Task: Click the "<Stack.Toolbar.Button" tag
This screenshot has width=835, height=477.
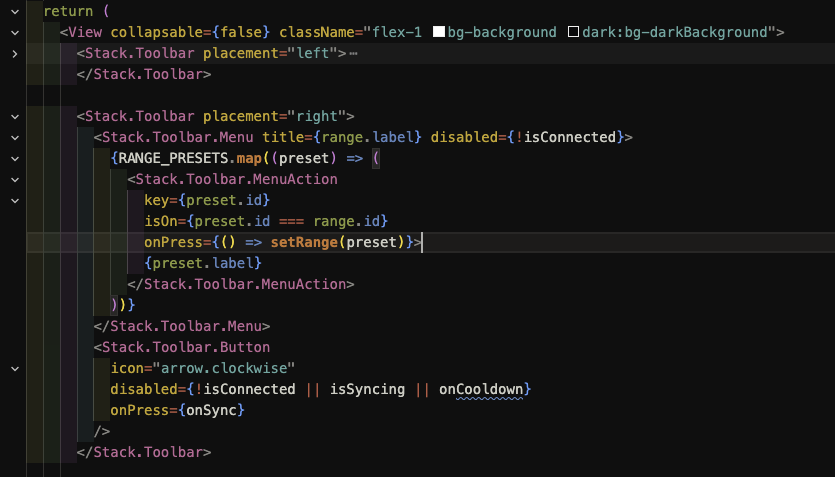Action: (182, 347)
